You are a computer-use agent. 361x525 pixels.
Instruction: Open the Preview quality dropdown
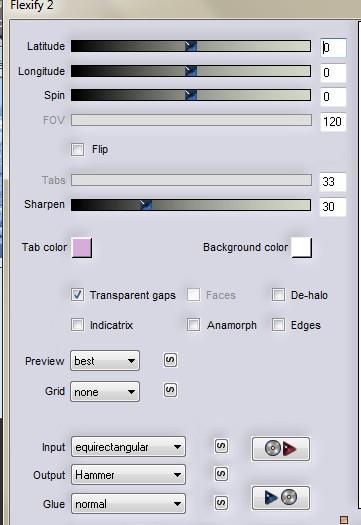click(105, 361)
